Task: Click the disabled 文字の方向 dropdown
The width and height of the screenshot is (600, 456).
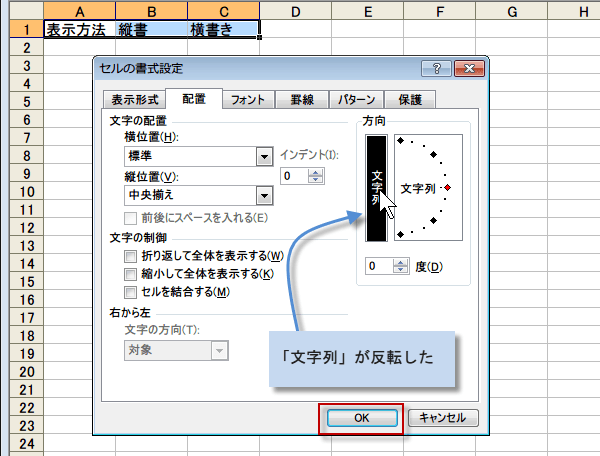Action: click(176, 350)
